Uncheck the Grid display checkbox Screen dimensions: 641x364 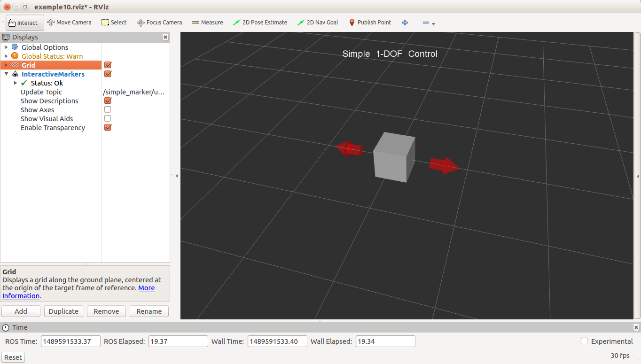coord(108,65)
